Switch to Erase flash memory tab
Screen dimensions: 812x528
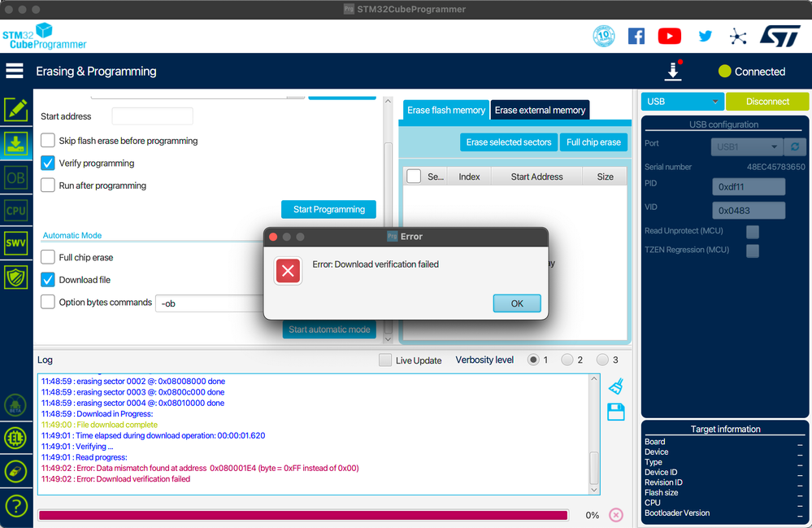[446, 110]
